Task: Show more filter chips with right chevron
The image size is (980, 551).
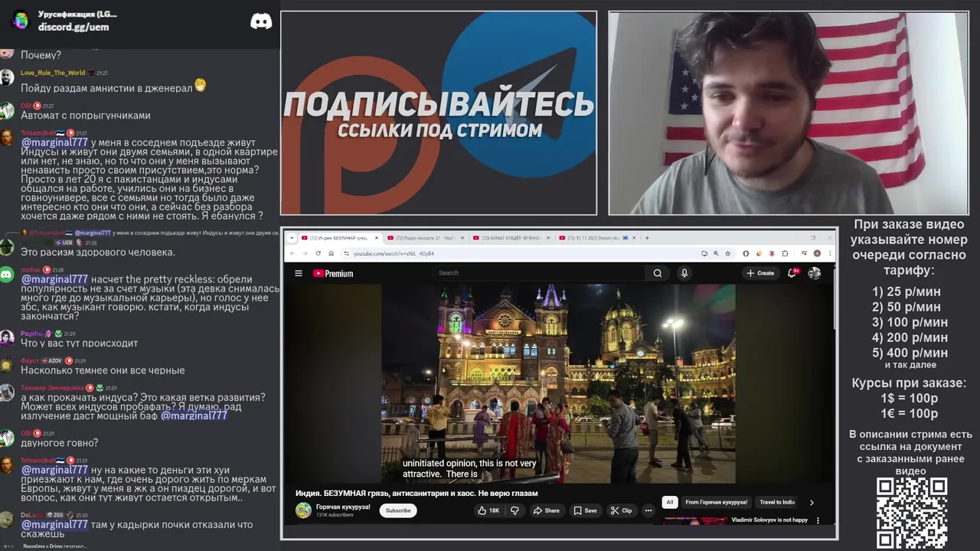Action: coord(812,503)
